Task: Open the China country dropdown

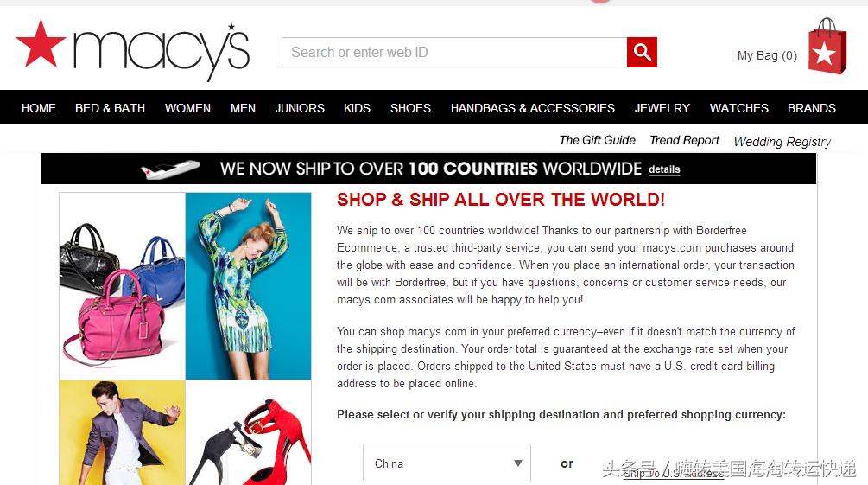Action: [x=447, y=463]
